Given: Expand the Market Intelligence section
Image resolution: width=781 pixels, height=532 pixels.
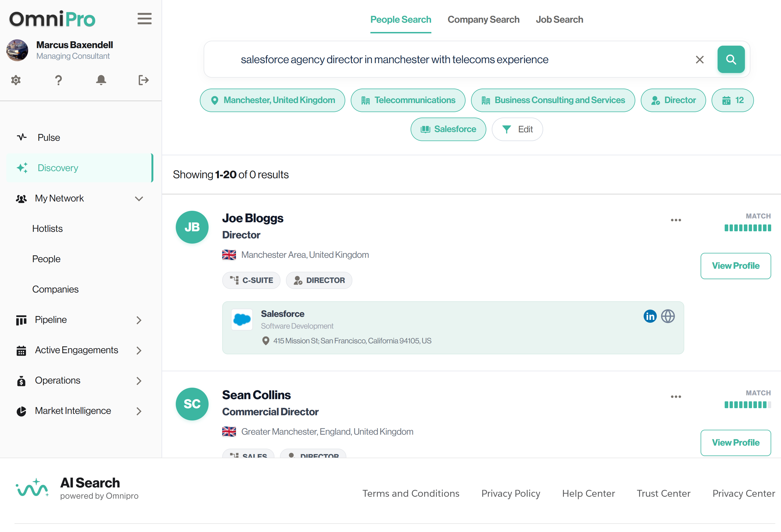Looking at the screenshot, I should click(x=139, y=411).
